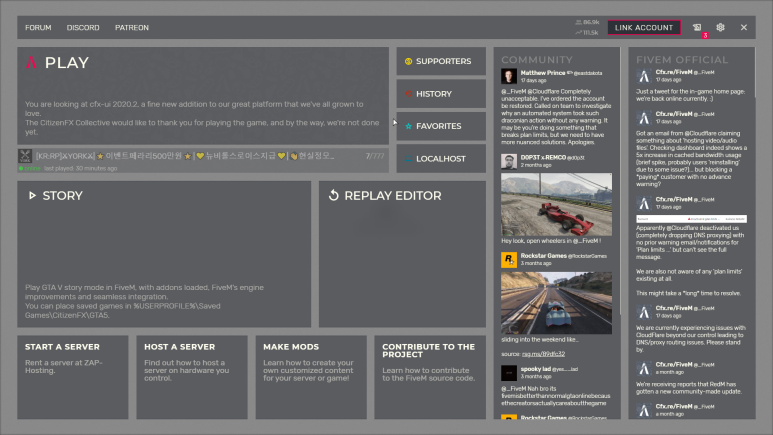
Task: Click the Story play triangle icon
Action: [33, 196]
